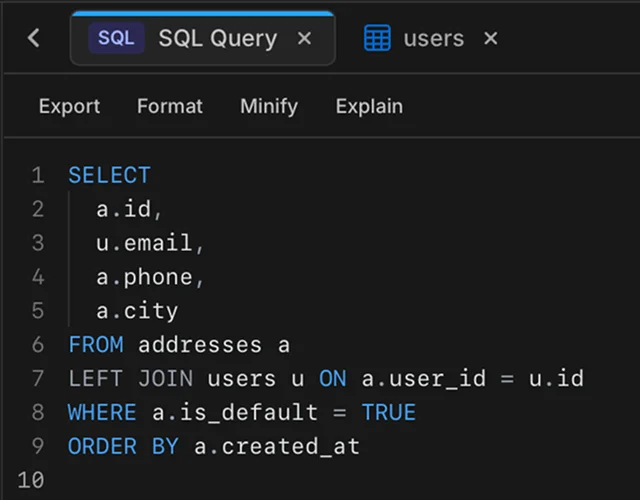640x500 pixels.
Task: Click line number 7 in the gutter
Action: pos(38,378)
